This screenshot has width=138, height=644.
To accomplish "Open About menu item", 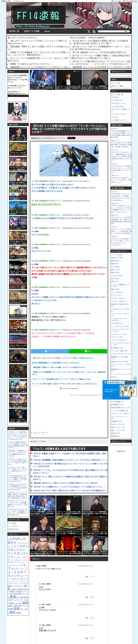I will click(47, 31).
